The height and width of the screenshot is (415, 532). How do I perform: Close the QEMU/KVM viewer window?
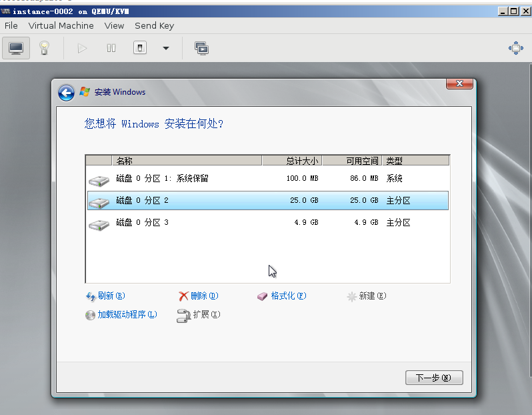point(526,11)
